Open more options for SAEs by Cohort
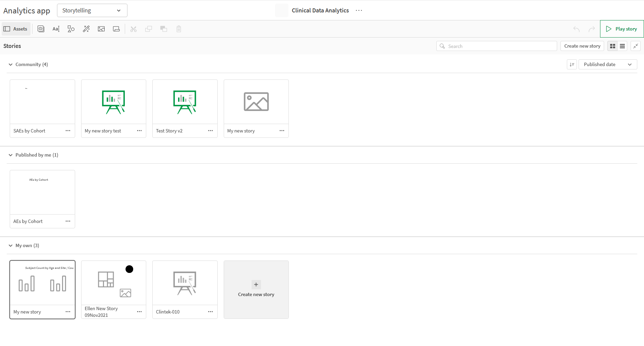The image size is (644, 346). tap(68, 131)
